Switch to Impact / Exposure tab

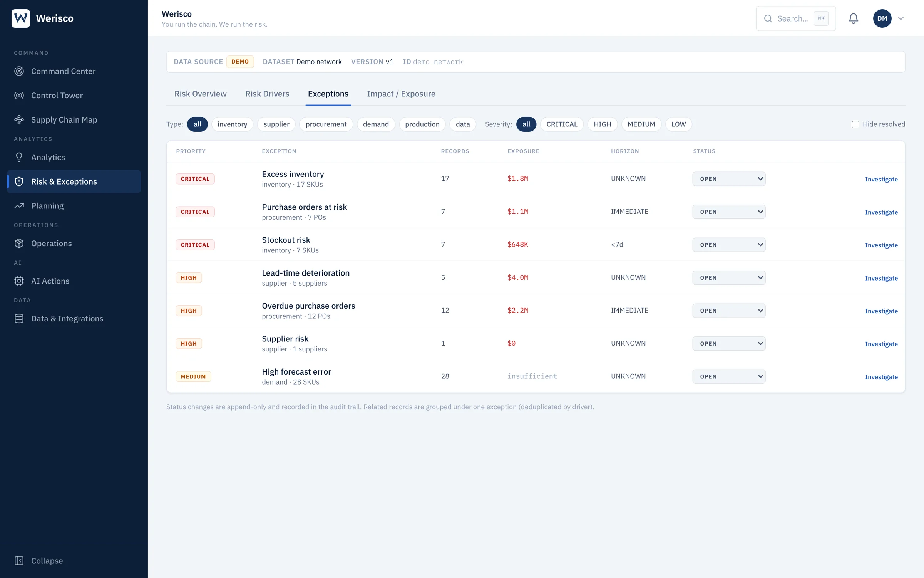point(401,94)
